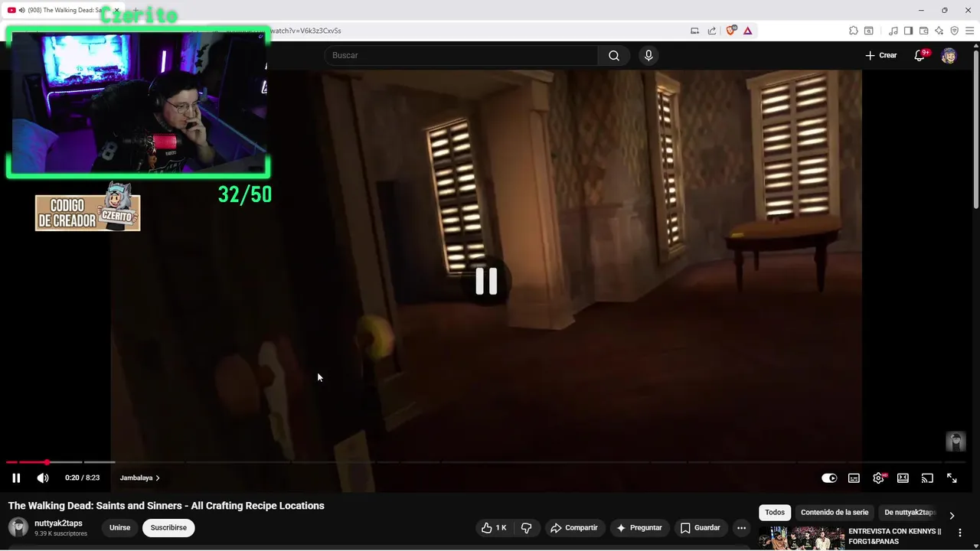Image resolution: width=980 pixels, height=551 pixels.
Task: Click the ENTREVISTA CON KENNYS video title
Action: [x=895, y=536]
